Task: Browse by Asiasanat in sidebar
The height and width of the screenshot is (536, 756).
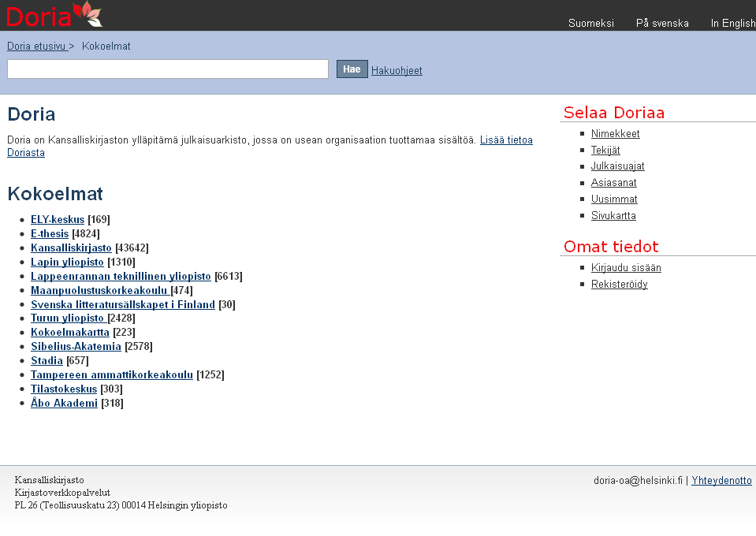Action: pyautogui.click(x=614, y=182)
